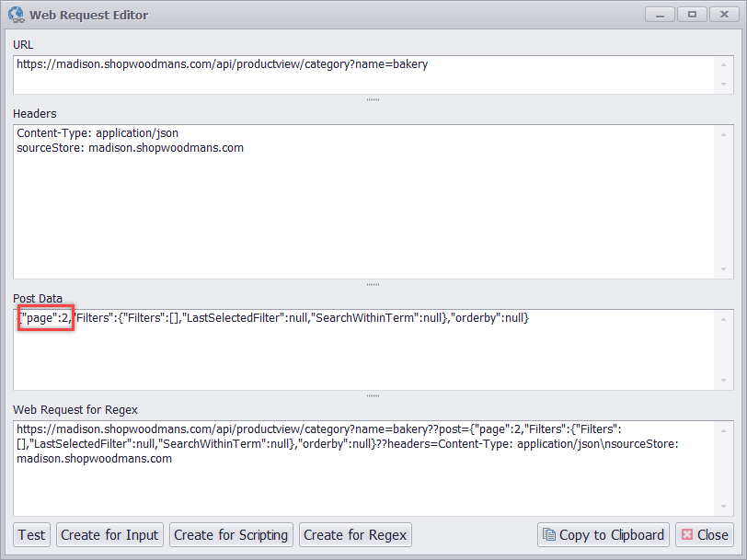Click the Post Data scroll down arrow
Viewport: 747px width, 560px height.
726,381
